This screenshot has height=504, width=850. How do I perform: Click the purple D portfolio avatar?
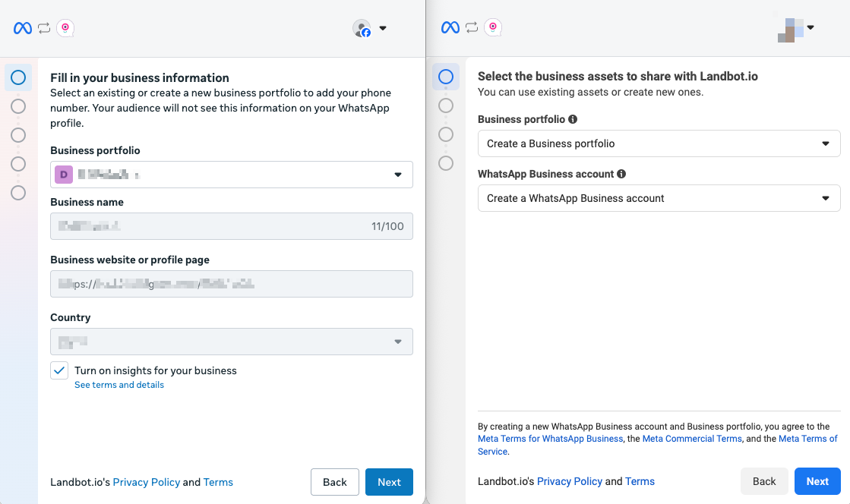[x=64, y=175]
